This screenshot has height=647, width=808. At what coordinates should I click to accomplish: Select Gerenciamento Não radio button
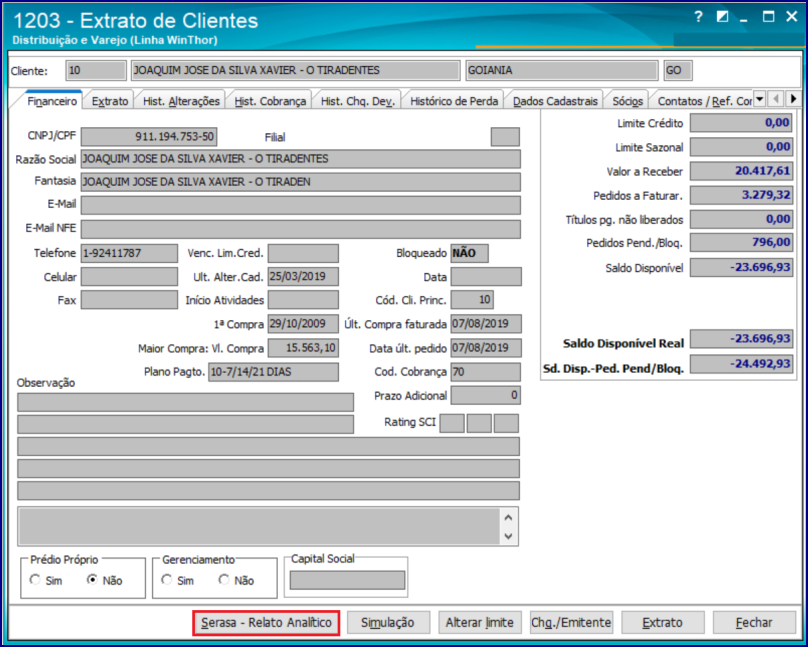[x=224, y=580]
